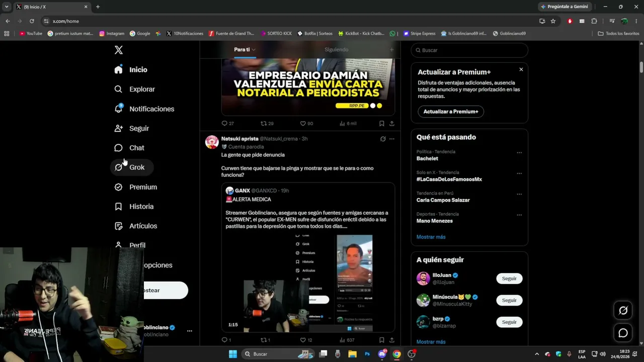Open the Instagram bookmark
The height and width of the screenshot is (362, 644).
(112, 34)
